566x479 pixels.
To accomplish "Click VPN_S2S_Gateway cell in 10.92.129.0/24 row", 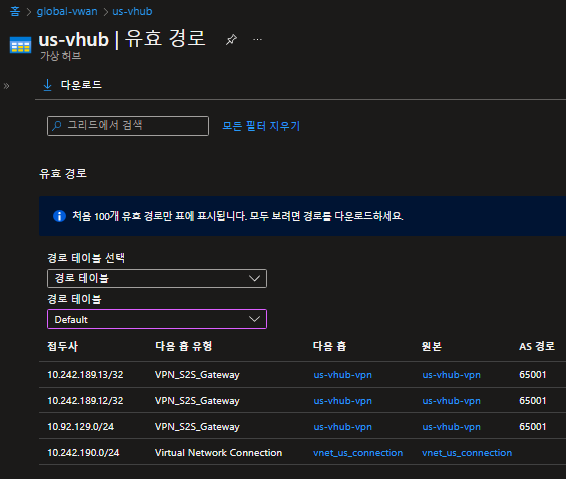I will (197, 427).
